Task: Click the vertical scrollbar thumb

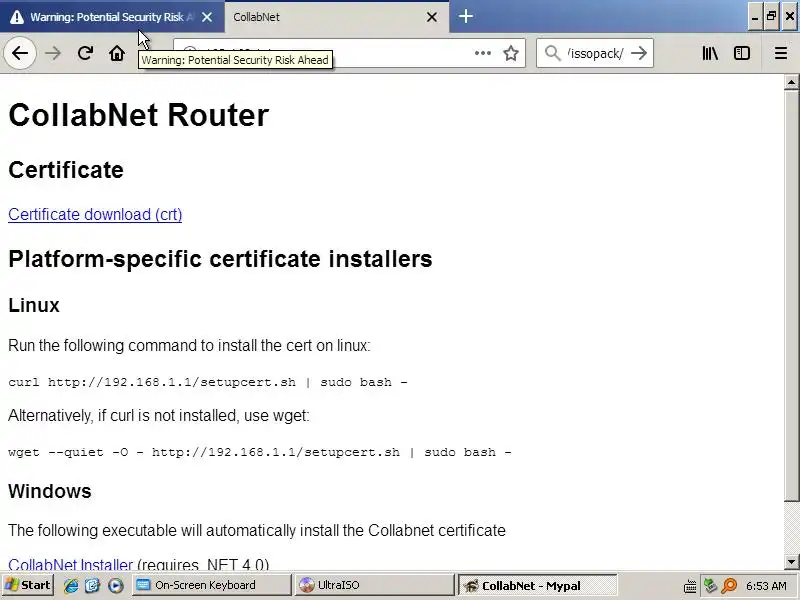Action: (x=791, y=295)
